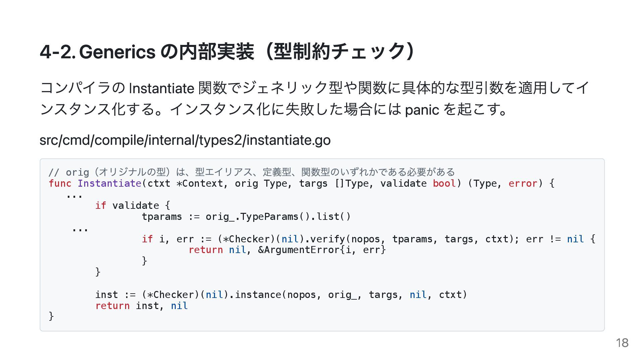Click the 'if validate {' line

click(x=132, y=205)
